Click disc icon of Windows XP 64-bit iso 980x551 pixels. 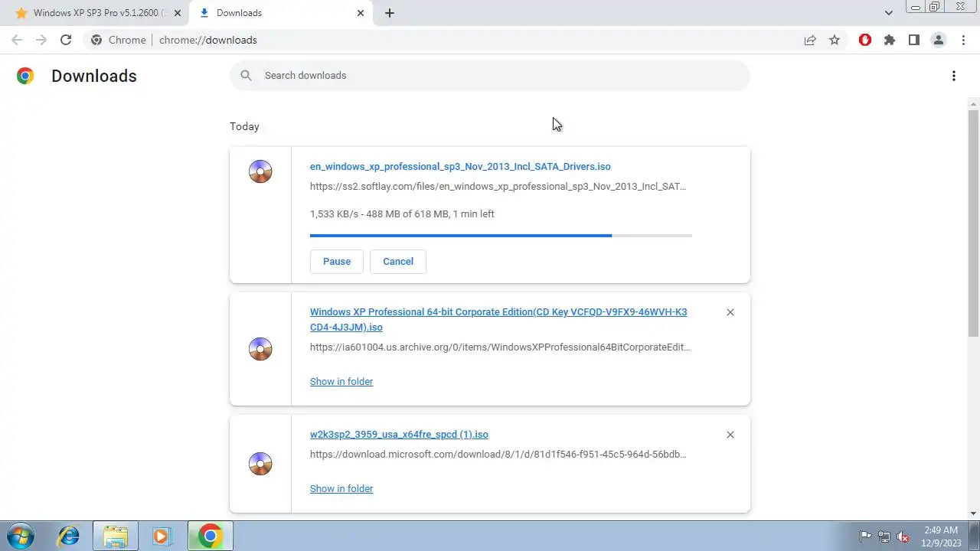tap(260, 349)
